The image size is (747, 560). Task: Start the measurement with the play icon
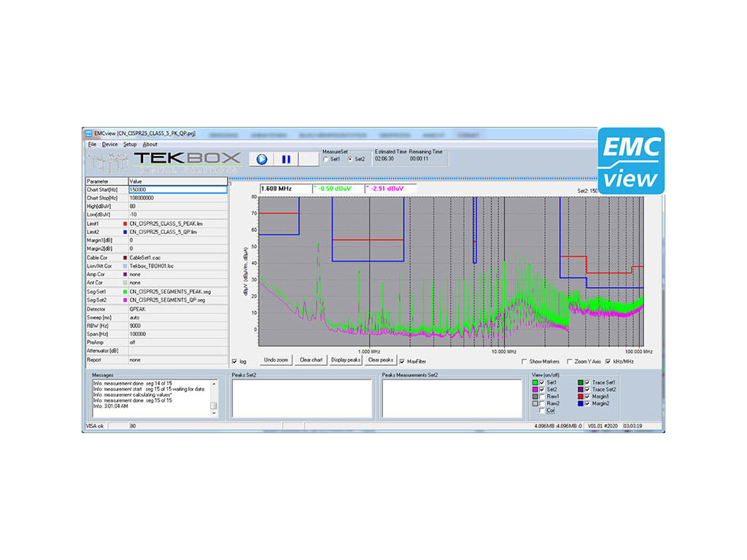click(x=260, y=159)
